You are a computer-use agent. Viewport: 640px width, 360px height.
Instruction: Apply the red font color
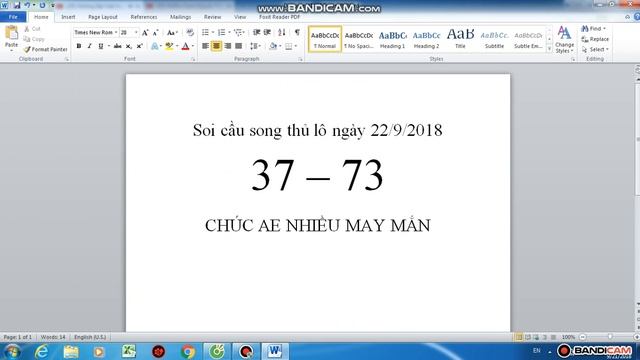(185, 46)
